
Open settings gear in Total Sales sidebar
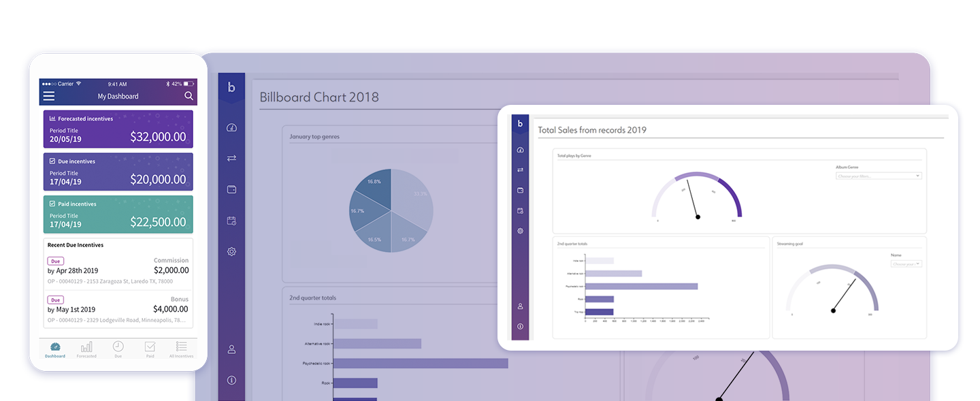click(520, 231)
